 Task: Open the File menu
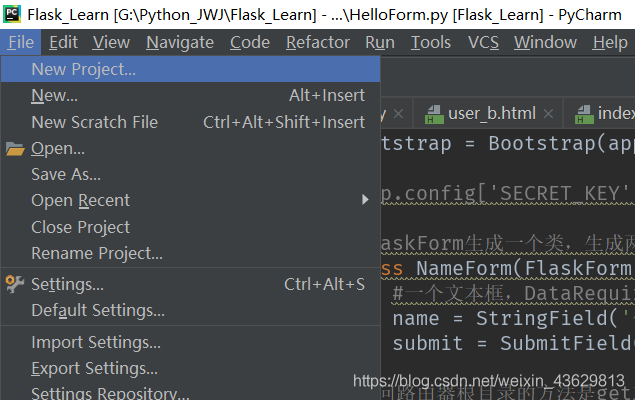[x=21, y=42]
